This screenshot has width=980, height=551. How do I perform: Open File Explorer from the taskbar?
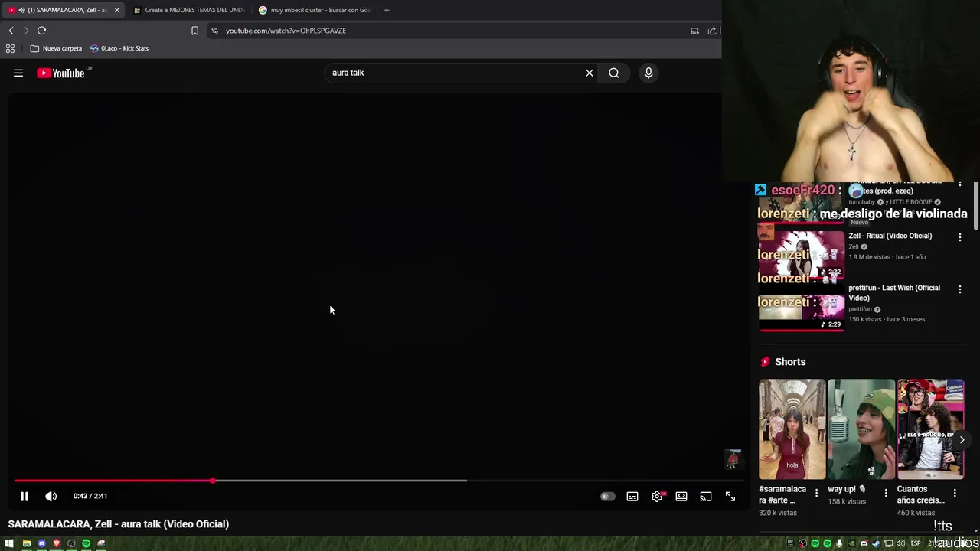[x=27, y=543]
